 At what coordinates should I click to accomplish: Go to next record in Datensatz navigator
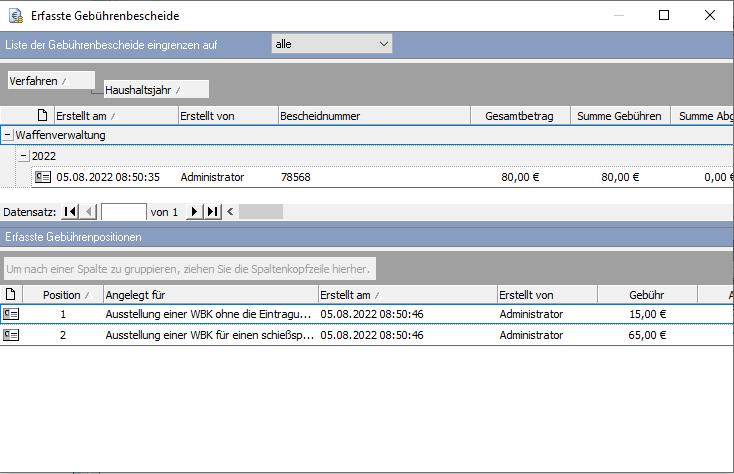coord(194,212)
